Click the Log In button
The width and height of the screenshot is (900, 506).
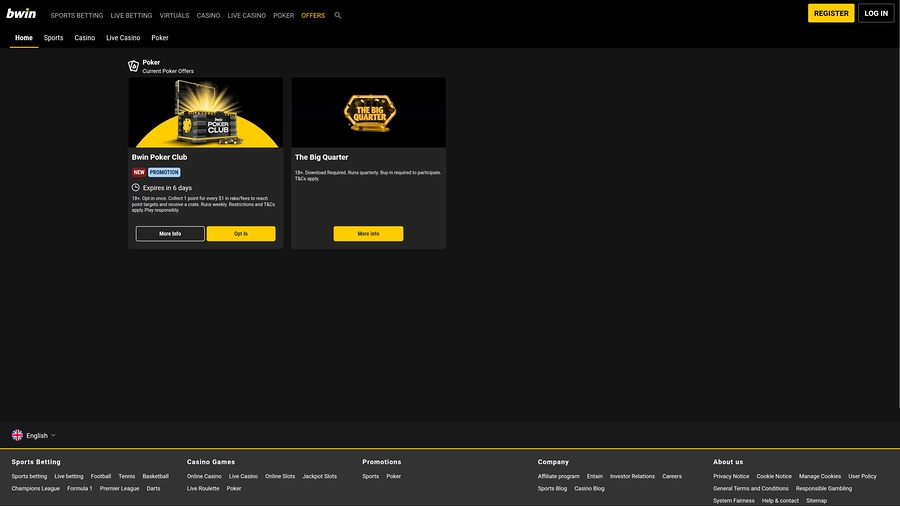(876, 13)
